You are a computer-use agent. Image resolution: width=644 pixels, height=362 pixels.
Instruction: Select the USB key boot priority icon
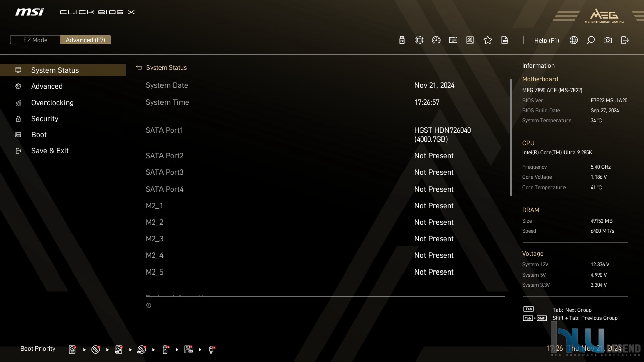click(165, 349)
